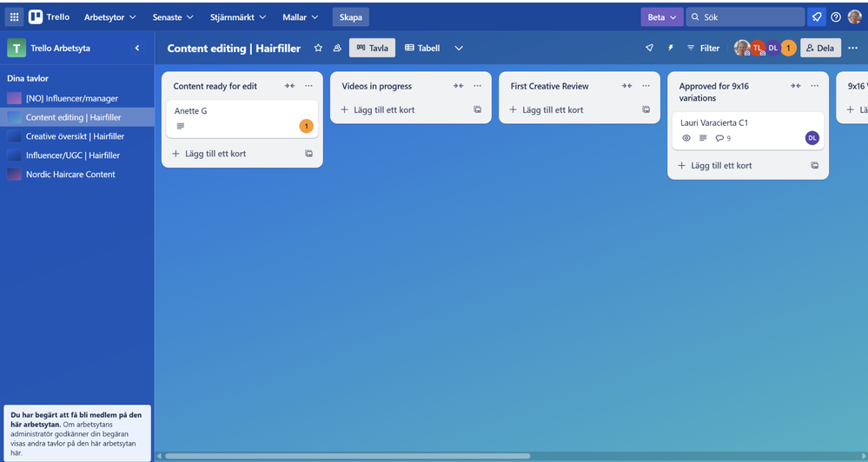Switch to Tavla board view

coord(372,48)
